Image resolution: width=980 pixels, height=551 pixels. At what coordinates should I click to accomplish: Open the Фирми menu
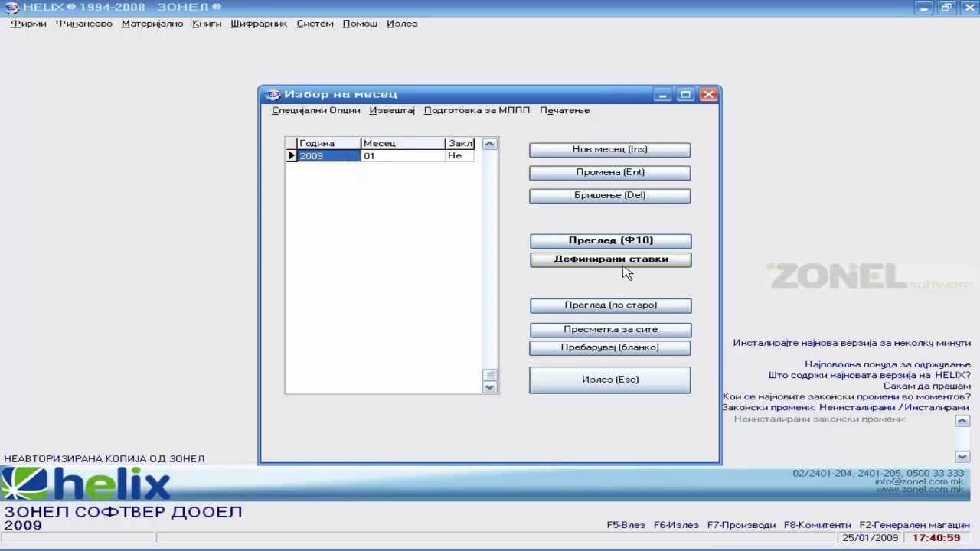[28, 24]
